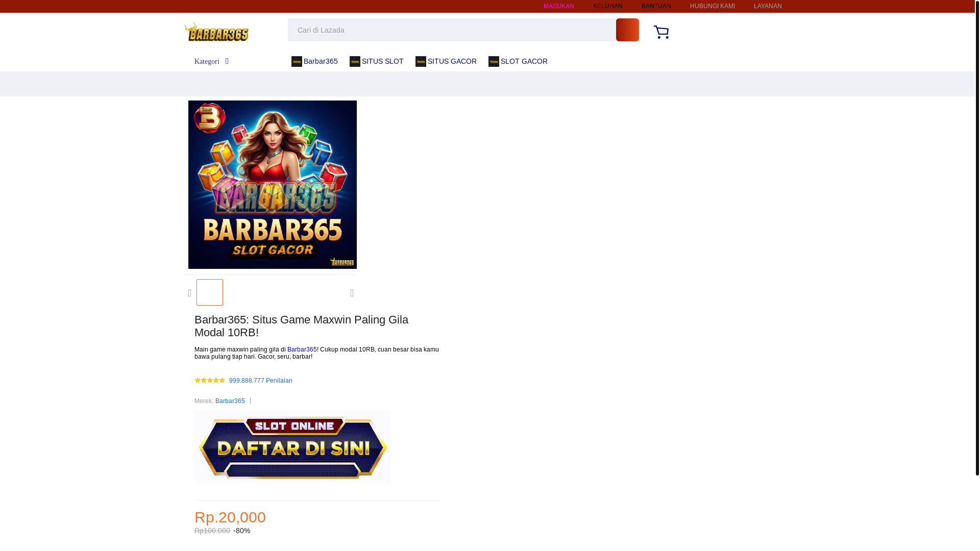Open the SITUS SLOT navigation link
The height and width of the screenshot is (551, 980).
tap(376, 61)
